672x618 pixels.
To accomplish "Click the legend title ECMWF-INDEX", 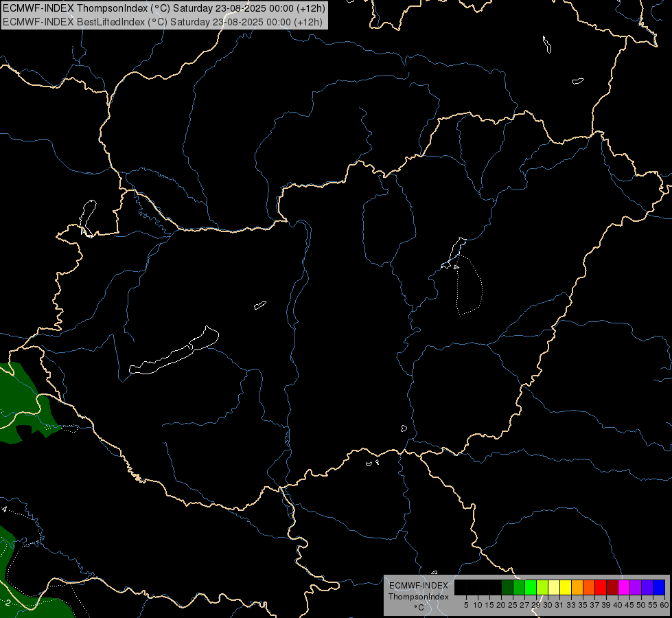I will [419, 586].
